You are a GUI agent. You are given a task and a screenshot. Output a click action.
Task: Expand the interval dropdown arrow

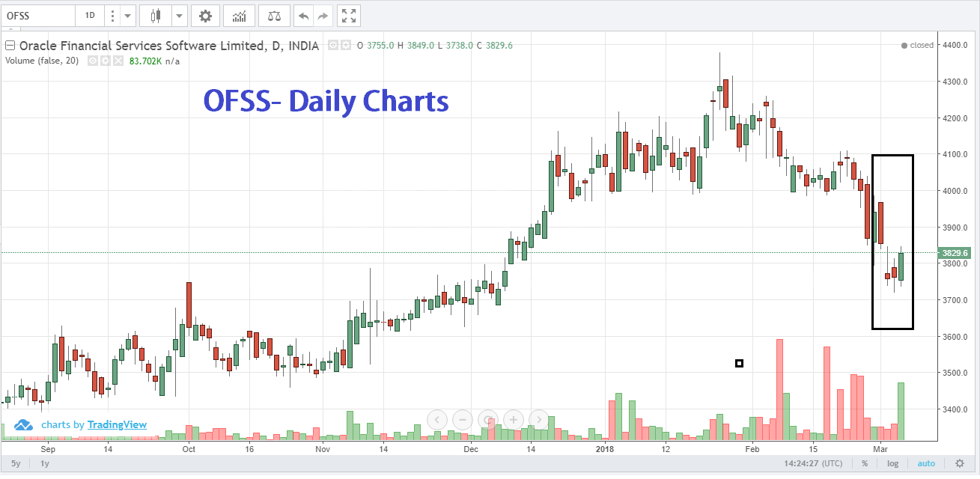(128, 15)
